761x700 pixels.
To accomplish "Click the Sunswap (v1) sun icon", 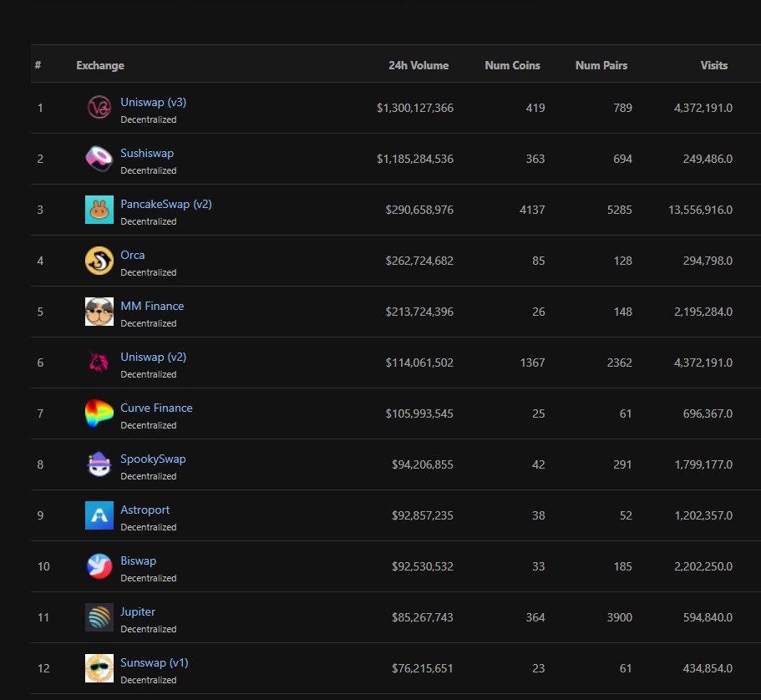I will (99, 668).
